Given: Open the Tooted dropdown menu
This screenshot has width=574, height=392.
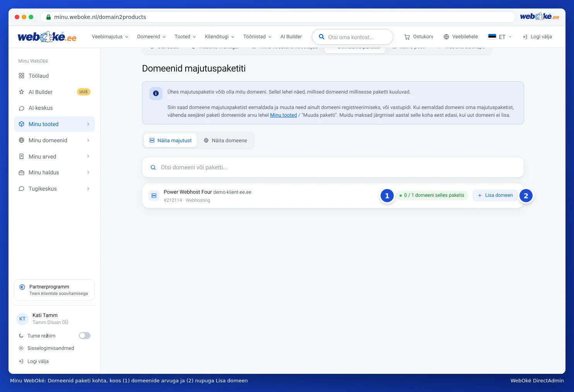Looking at the screenshot, I should pos(185,37).
